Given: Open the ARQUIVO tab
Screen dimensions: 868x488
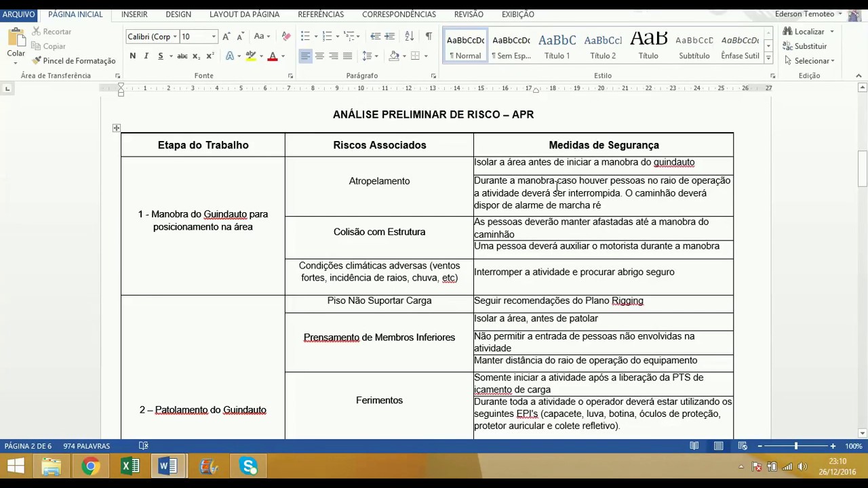Looking at the screenshot, I should pyautogui.click(x=18, y=14).
